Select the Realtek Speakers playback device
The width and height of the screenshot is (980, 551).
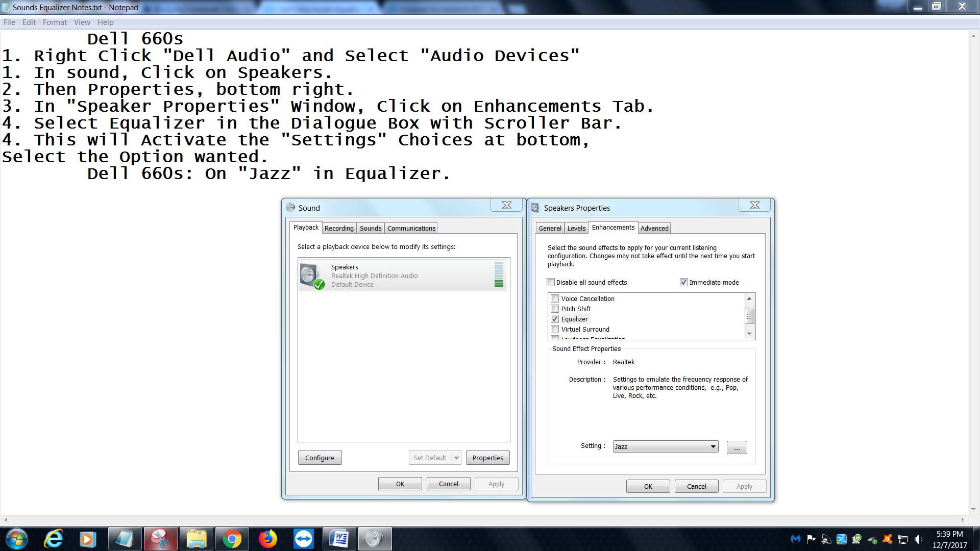(x=403, y=275)
